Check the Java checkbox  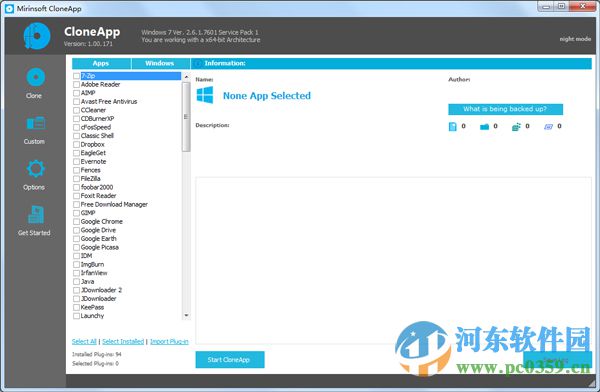tap(77, 281)
